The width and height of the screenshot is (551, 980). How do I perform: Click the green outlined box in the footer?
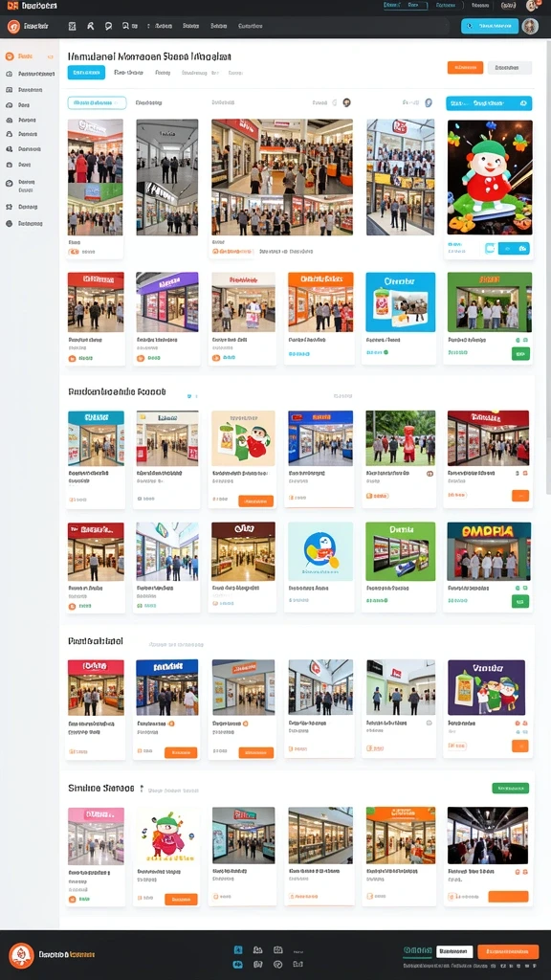click(x=417, y=951)
